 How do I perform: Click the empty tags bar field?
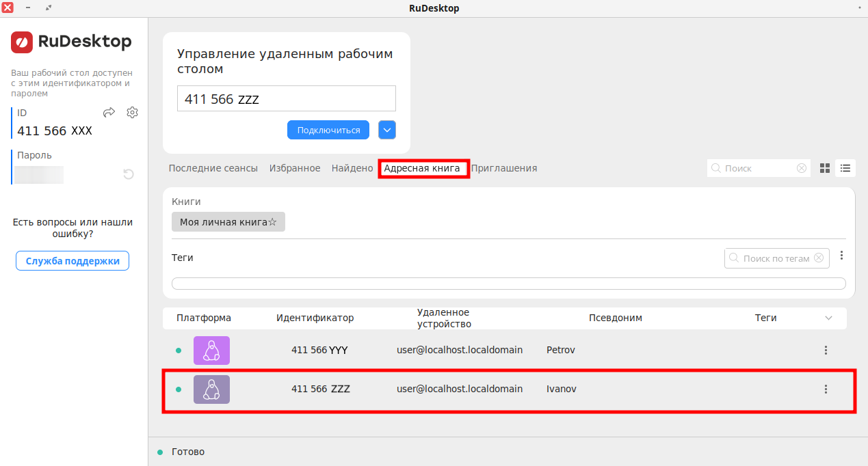click(x=508, y=284)
